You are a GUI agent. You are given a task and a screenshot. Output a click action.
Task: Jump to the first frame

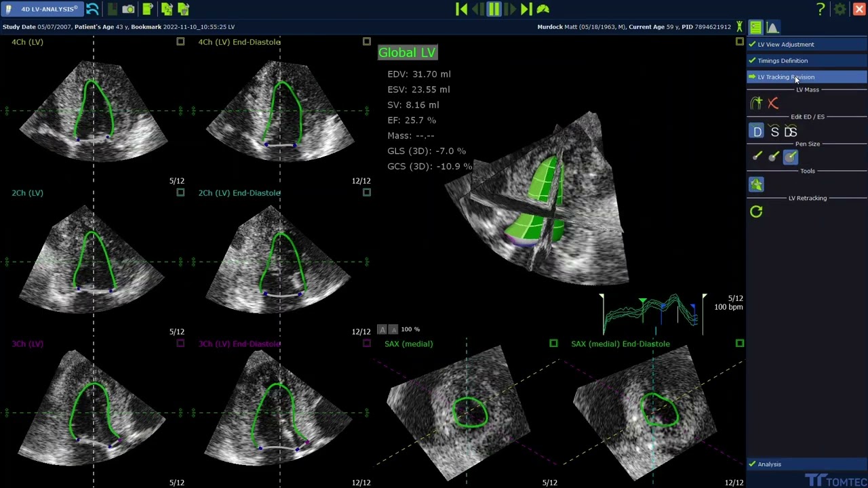pyautogui.click(x=462, y=9)
